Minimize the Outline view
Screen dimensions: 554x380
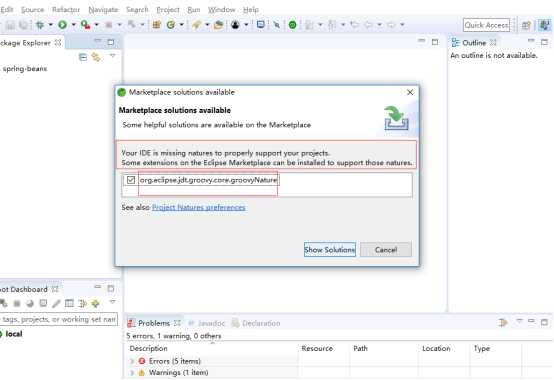[x=531, y=42]
